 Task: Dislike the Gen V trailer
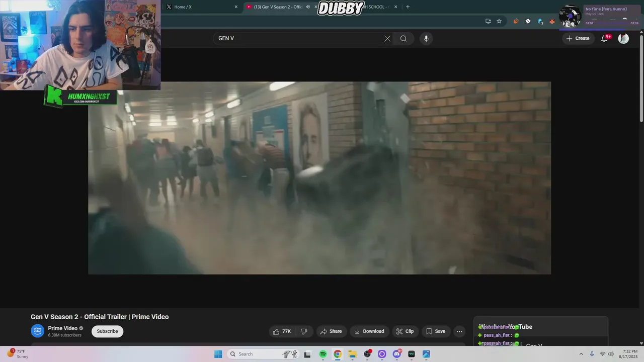pos(304,331)
